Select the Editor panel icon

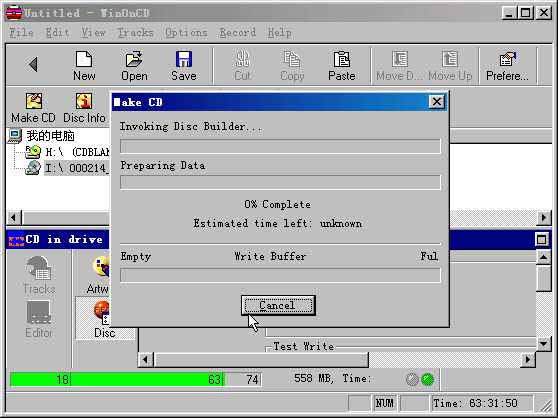pyautogui.click(x=39, y=319)
